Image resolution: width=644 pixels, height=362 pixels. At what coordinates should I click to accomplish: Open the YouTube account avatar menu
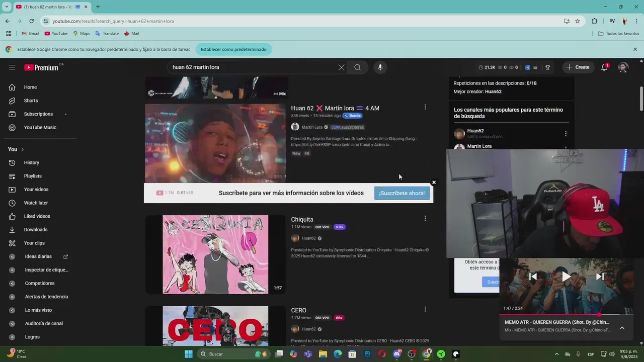click(x=623, y=67)
